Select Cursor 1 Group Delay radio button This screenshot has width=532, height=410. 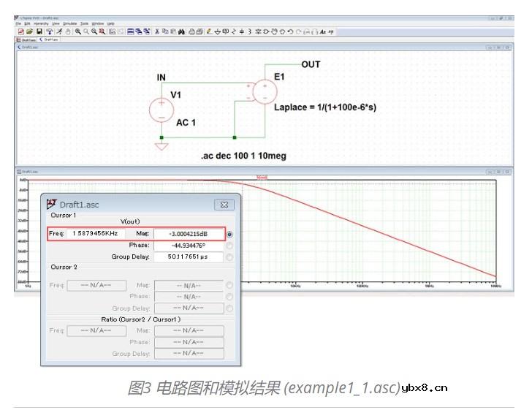click(229, 257)
